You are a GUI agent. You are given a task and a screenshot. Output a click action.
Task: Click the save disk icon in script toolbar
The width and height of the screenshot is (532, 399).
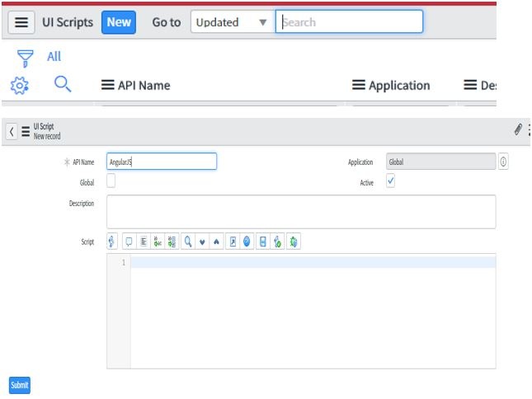point(262,242)
